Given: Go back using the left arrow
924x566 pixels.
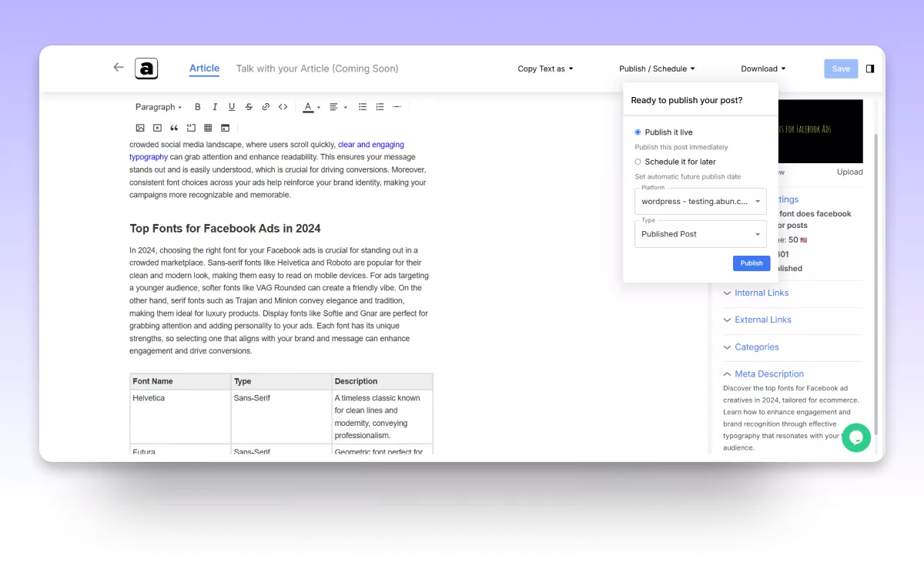Looking at the screenshot, I should click(x=119, y=68).
